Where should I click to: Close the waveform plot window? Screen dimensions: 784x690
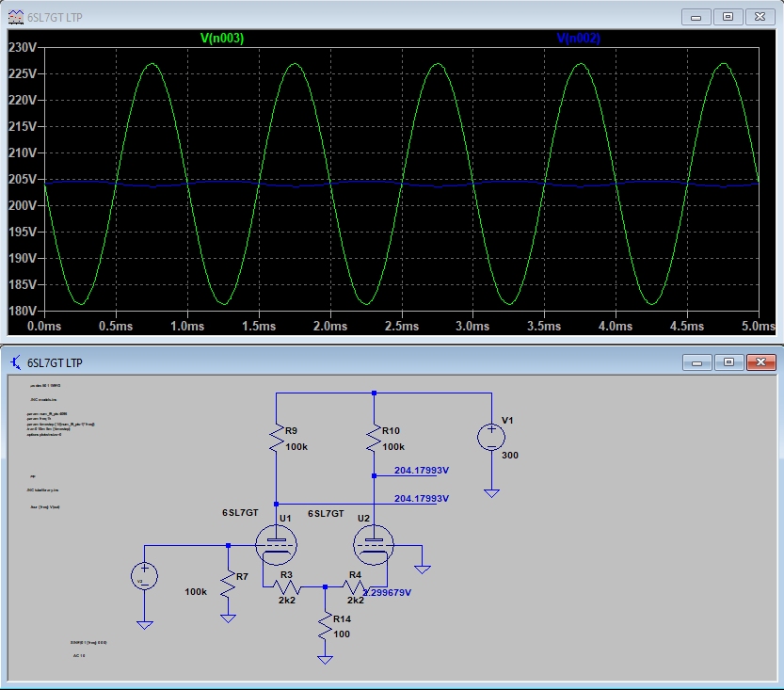(x=760, y=17)
